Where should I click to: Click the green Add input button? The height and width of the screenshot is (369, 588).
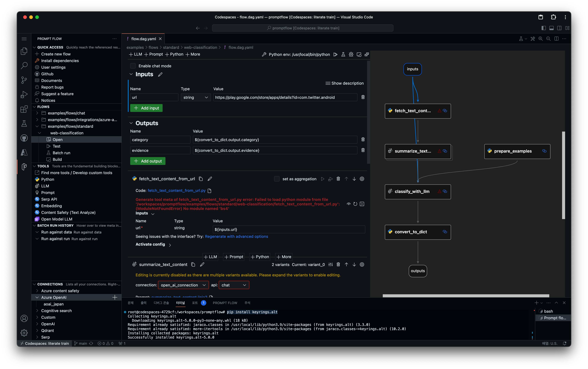[x=146, y=108]
